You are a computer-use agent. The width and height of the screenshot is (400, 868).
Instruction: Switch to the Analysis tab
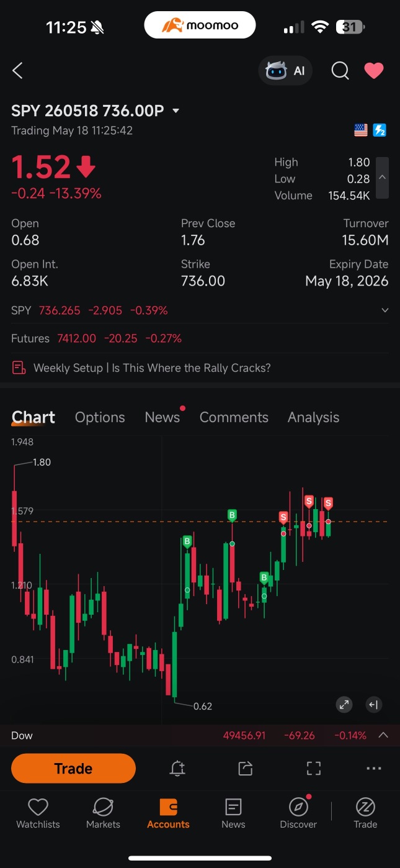point(313,417)
